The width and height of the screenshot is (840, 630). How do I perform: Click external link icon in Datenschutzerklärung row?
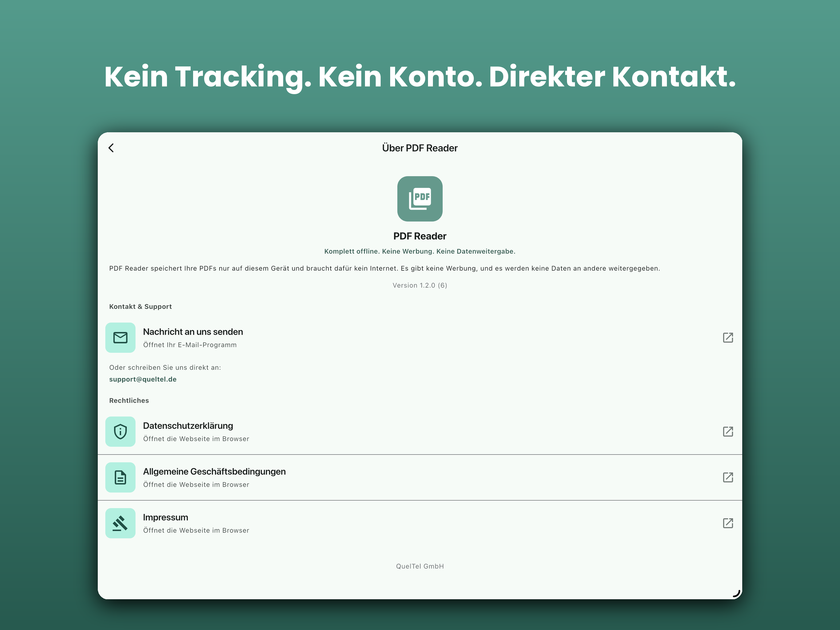coord(727,431)
